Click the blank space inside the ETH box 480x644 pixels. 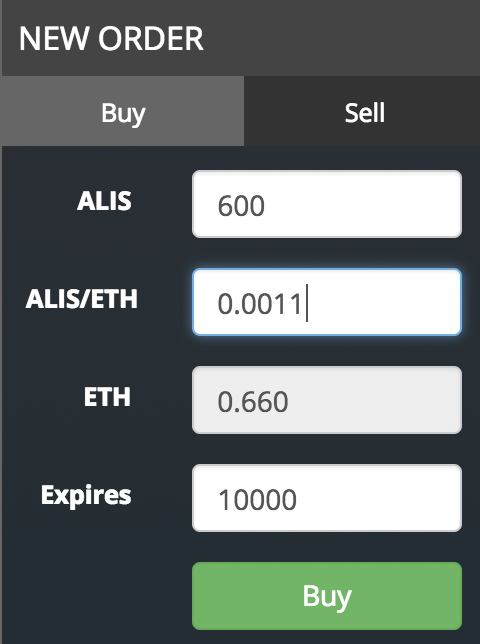point(374,400)
